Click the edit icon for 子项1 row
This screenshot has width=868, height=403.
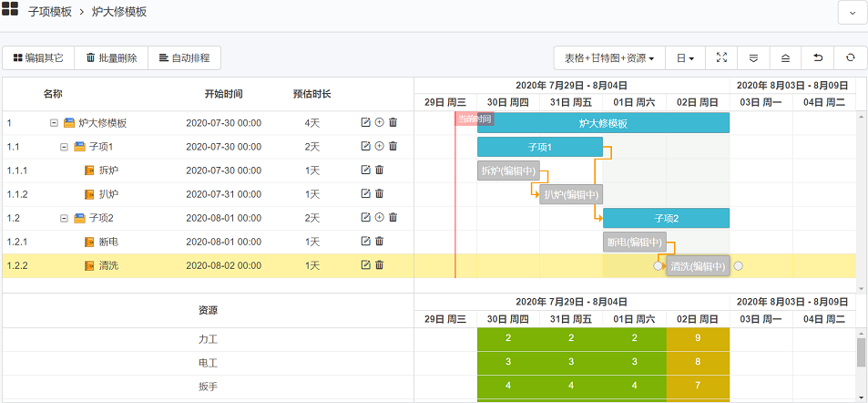(x=366, y=146)
